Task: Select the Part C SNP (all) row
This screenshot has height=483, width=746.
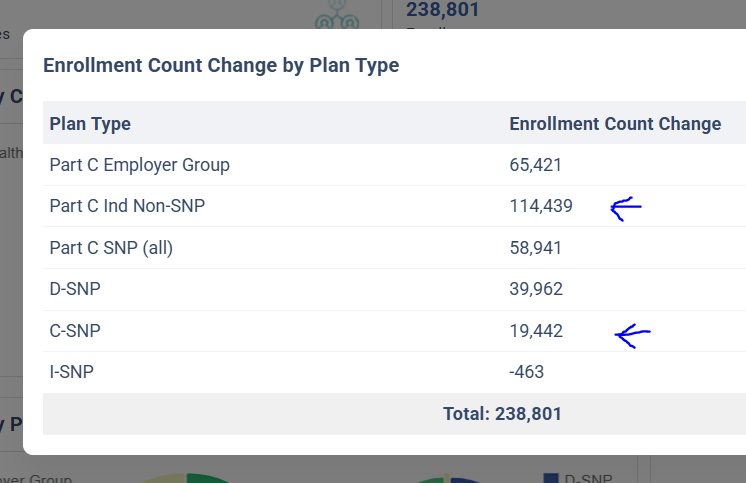Action: click(x=111, y=248)
